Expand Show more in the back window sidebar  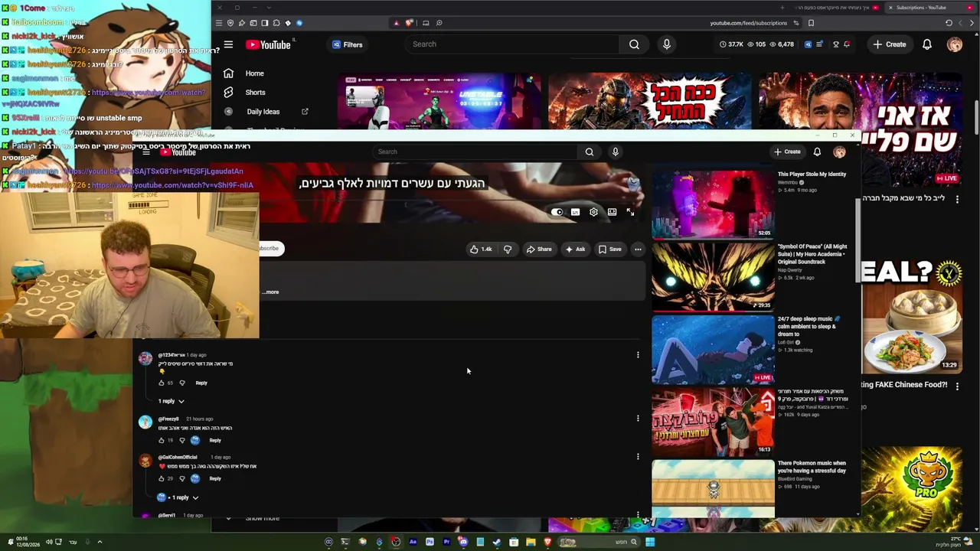(263, 518)
